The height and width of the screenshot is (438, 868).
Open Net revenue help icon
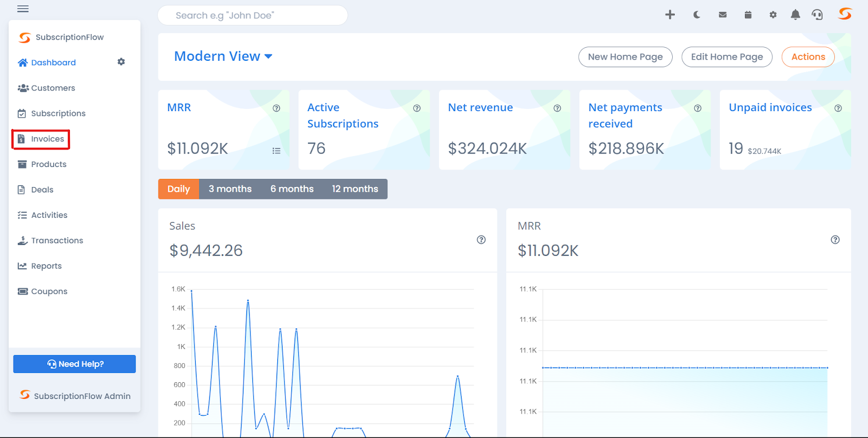557,108
